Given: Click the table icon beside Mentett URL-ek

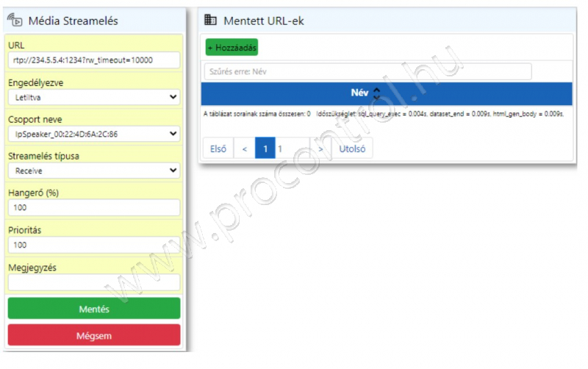Looking at the screenshot, I should coord(211,21).
